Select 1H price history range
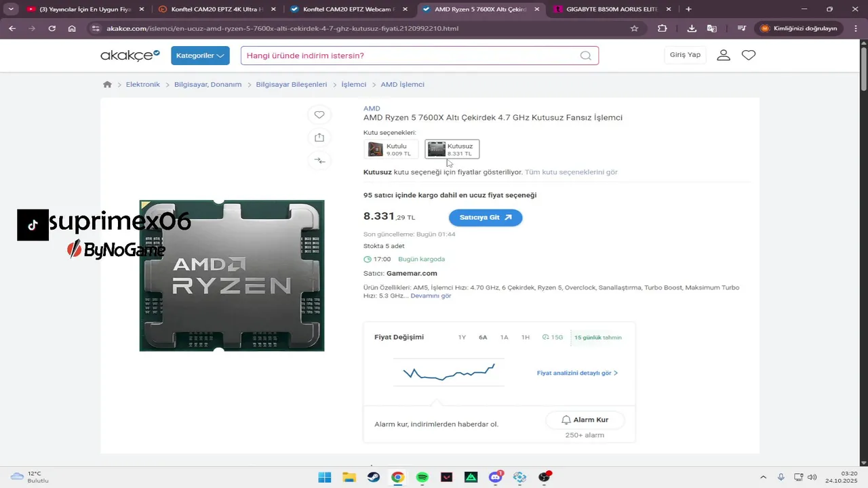This screenshot has width=868, height=488. 526,337
